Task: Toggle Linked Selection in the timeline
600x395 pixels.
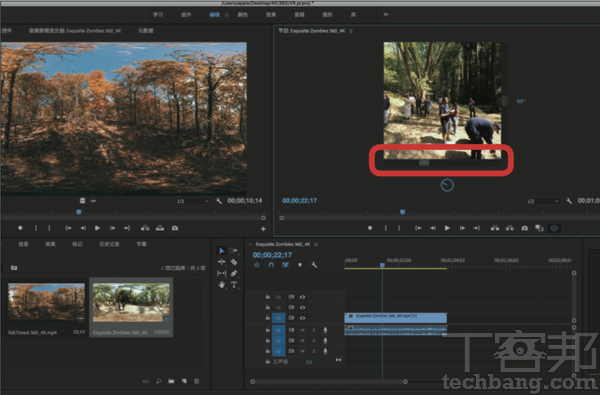Action: 285,265
